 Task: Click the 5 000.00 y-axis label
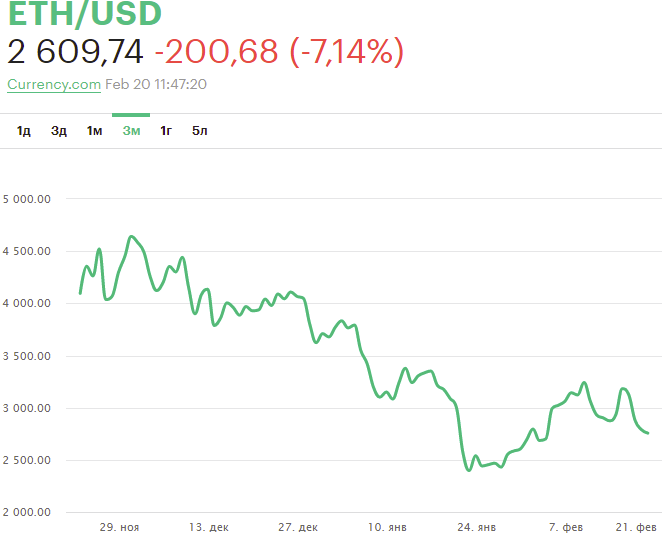[27, 199]
